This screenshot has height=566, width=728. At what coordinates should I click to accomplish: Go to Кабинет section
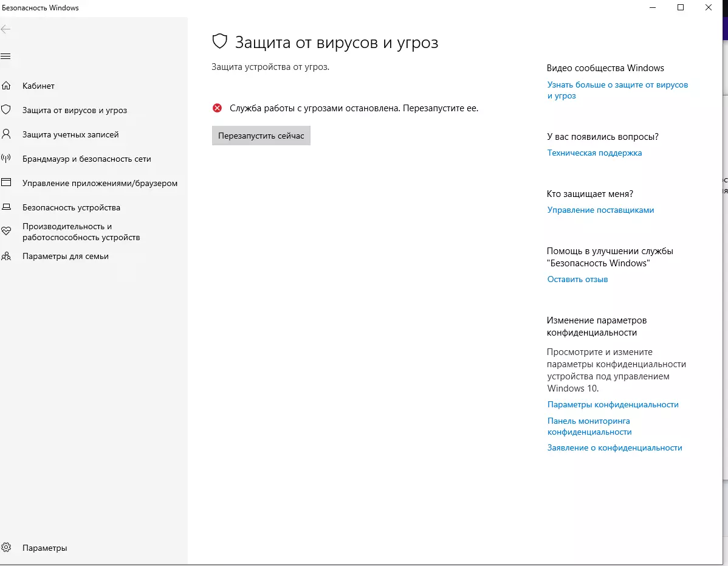pyautogui.click(x=38, y=86)
